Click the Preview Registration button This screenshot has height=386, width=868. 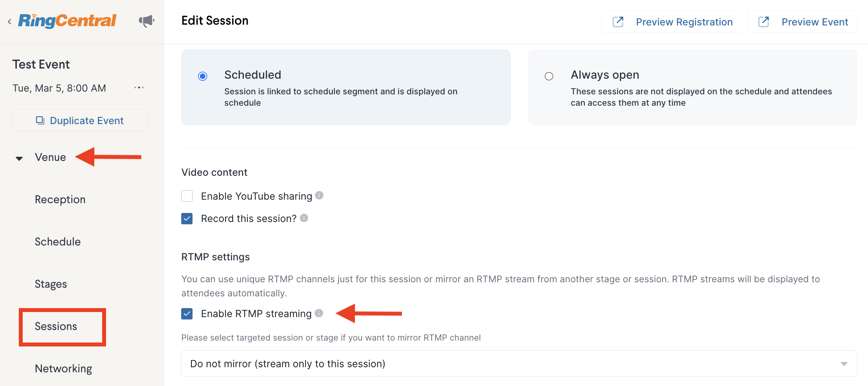[672, 22]
